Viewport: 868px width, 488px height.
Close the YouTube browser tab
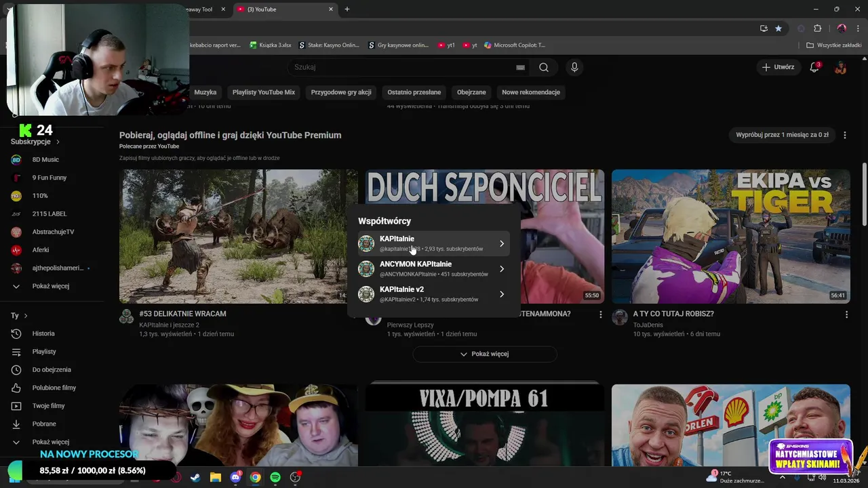(x=331, y=9)
